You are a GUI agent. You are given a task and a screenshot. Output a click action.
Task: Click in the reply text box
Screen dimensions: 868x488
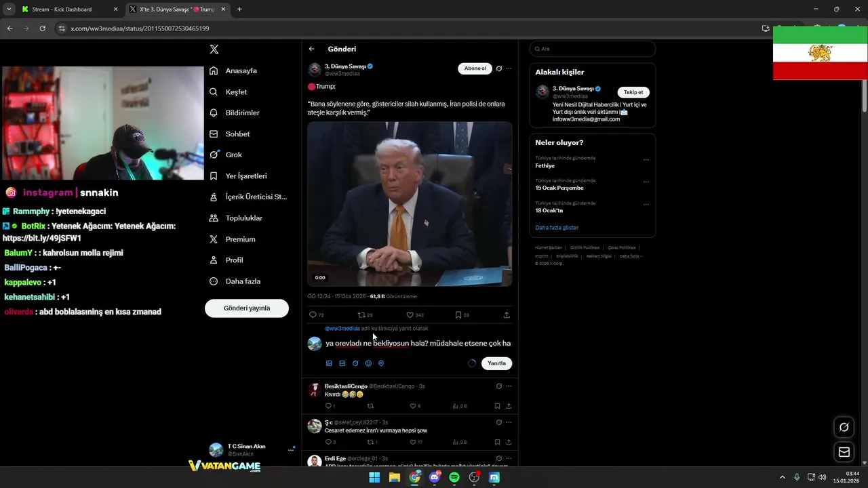point(418,344)
